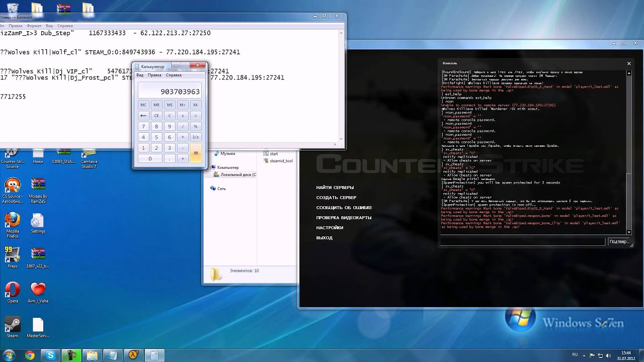Viewport: 644px width, 362px height.
Task: Switch to Notepad via its taskbar button
Action: pyautogui.click(x=112, y=355)
